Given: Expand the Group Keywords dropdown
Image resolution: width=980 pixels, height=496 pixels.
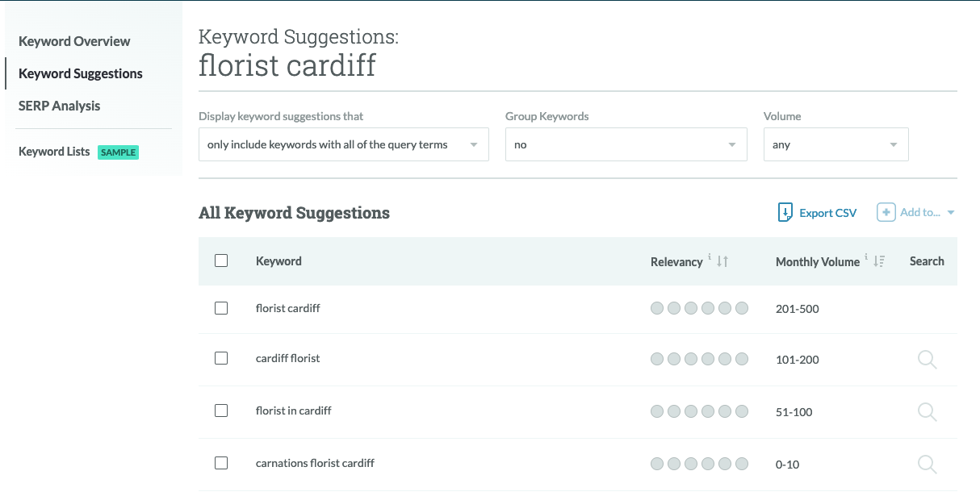Looking at the screenshot, I should click(x=626, y=145).
